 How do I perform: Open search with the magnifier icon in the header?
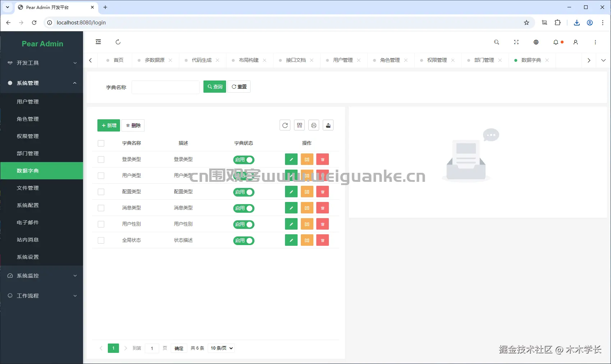tap(496, 42)
